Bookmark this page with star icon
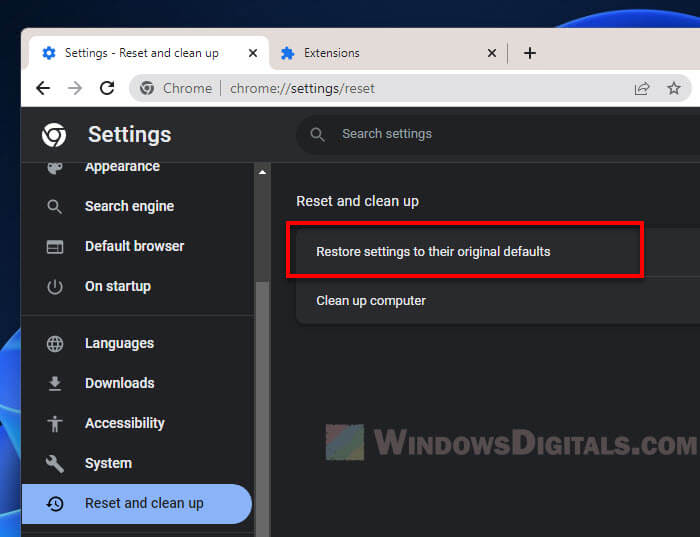The height and width of the screenshot is (537, 700). tap(674, 88)
